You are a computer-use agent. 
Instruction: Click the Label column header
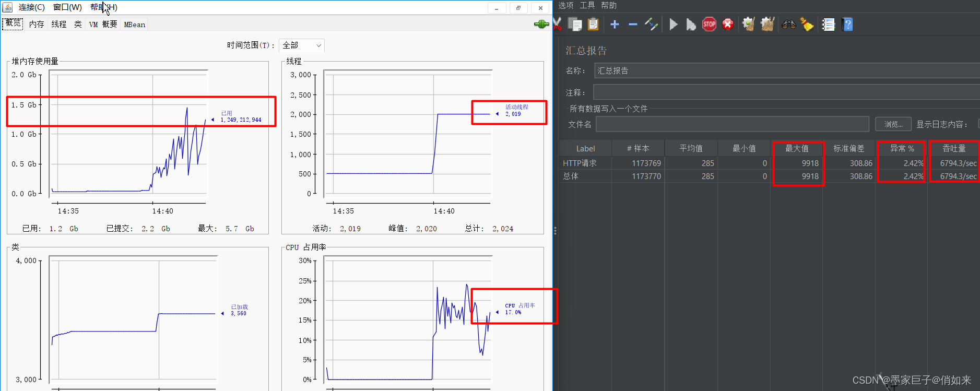coord(585,149)
